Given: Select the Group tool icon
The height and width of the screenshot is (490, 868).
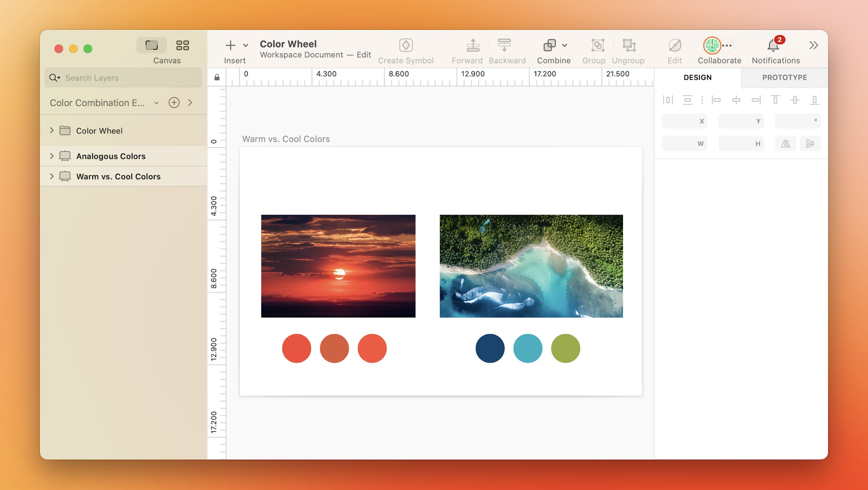Looking at the screenshot, I should coord(597,45).
